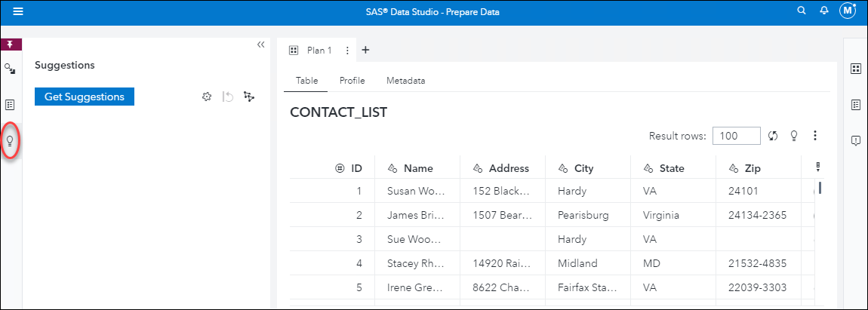Add a new plan tab
The height and width of the screenshot is (310, 868).
coord(365,51)
